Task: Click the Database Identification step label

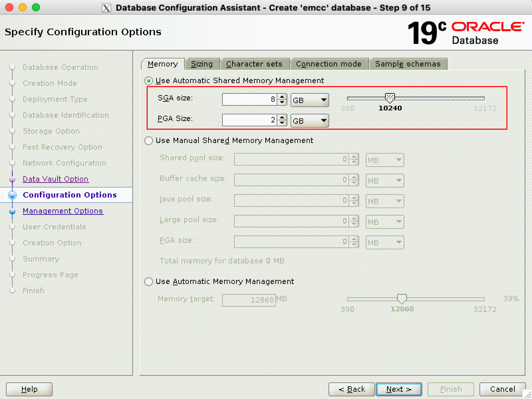Action: pos(66,115)
